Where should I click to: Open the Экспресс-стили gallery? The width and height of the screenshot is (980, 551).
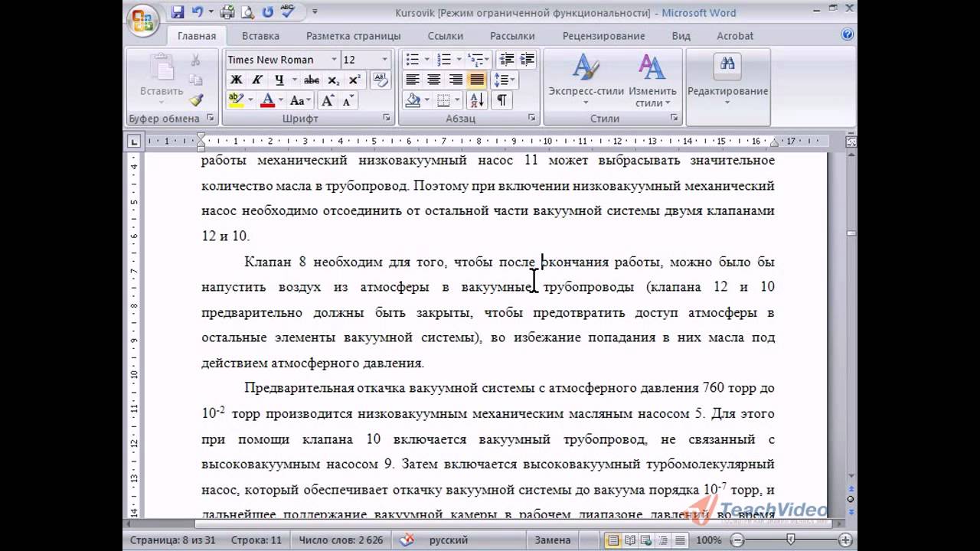[x=586, y=81]
